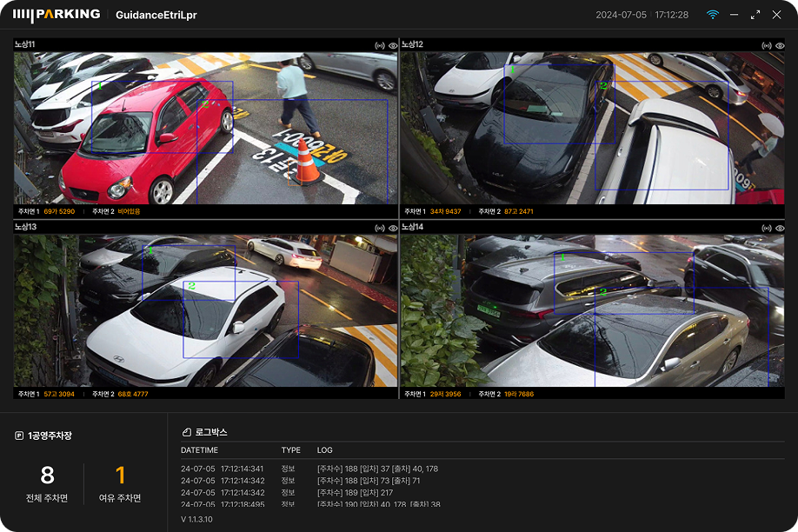Toggle the eye icon for camera 노상12

point(779,45)
